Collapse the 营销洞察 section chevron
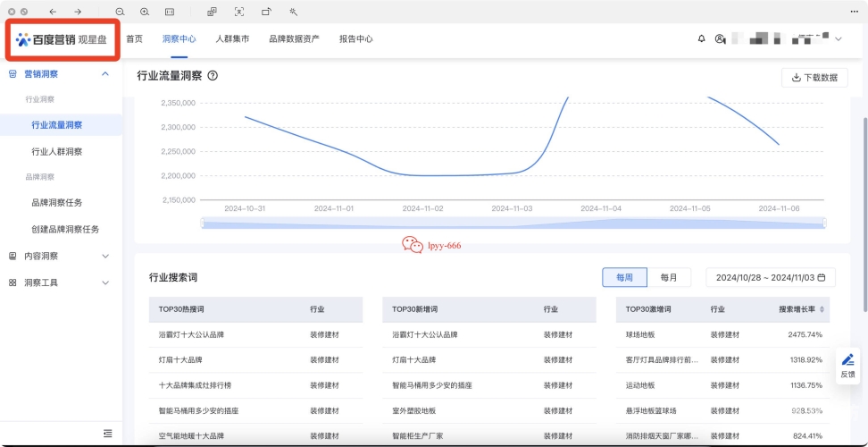 click(105, 73)
